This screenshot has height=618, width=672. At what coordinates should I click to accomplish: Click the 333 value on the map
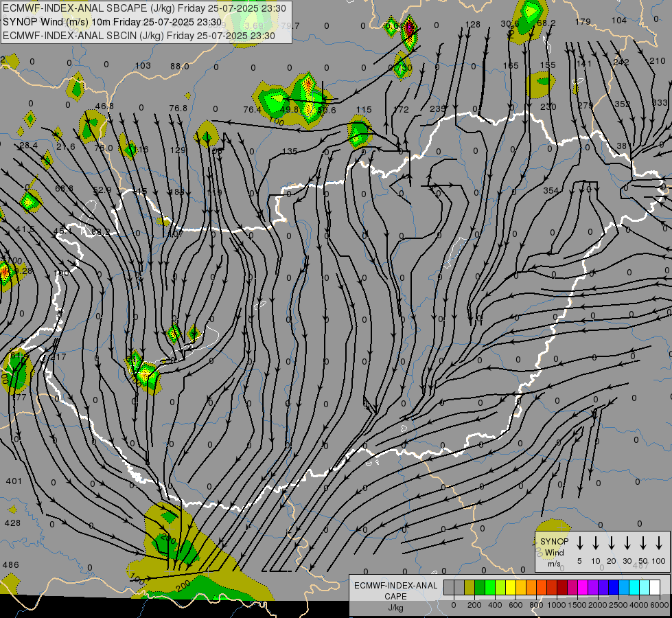pos(660,103)
